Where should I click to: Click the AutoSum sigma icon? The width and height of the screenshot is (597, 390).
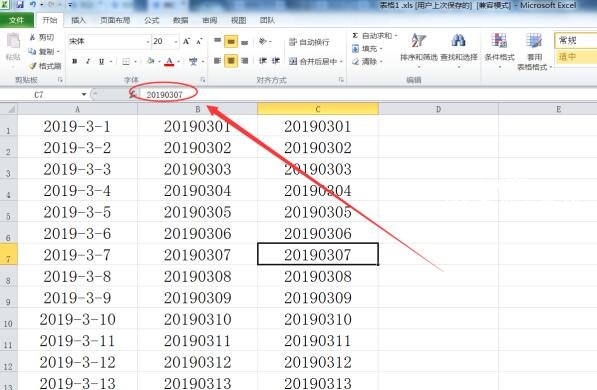pos(355,36)
